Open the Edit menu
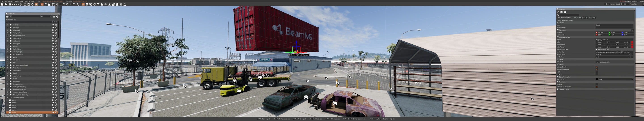Image resolution: width=644 pixels, height=121 pixels. (x=6, y=1)
